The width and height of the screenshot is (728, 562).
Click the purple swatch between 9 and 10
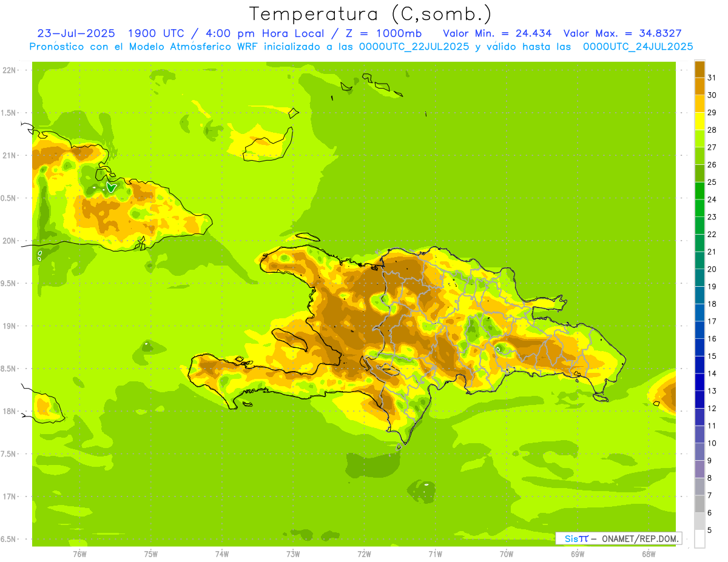pyautogui.click(x=699, y=452)
